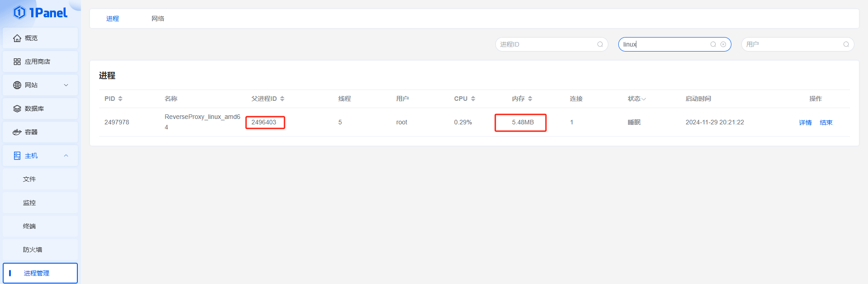This screenshot has height=284, width=868.
Task: Open 防火墙 firewall in the sidebar
Action: tap(33, 250)
